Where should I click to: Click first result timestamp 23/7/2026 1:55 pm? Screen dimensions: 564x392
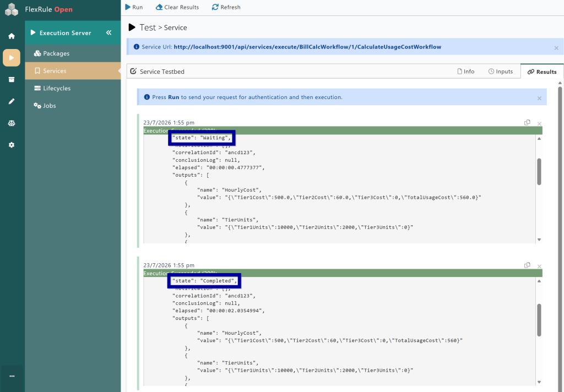pos(169,123)
